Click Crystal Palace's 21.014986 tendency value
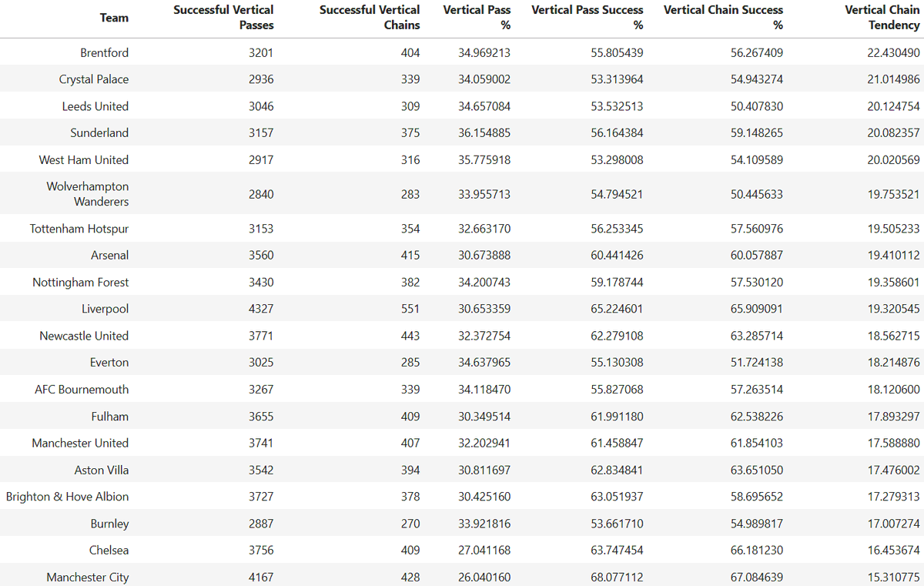Image resolution: width=924 pixels, height=586 pixels. (893, 79)
